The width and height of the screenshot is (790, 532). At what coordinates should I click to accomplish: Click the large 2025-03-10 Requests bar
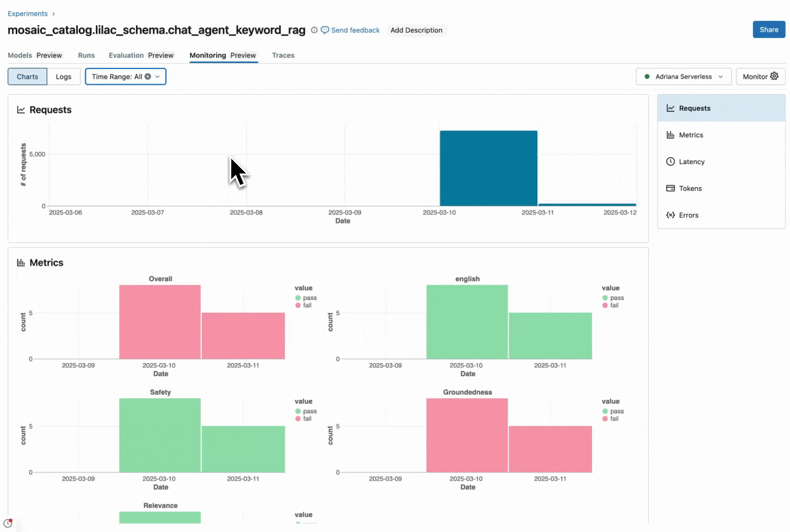[489, 168]
